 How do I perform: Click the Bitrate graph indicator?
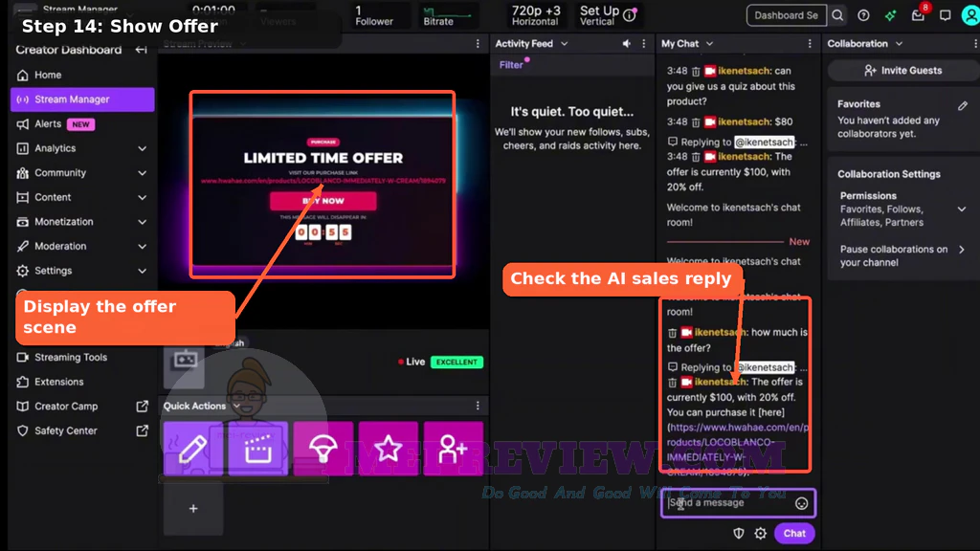(x=447, y=16)
